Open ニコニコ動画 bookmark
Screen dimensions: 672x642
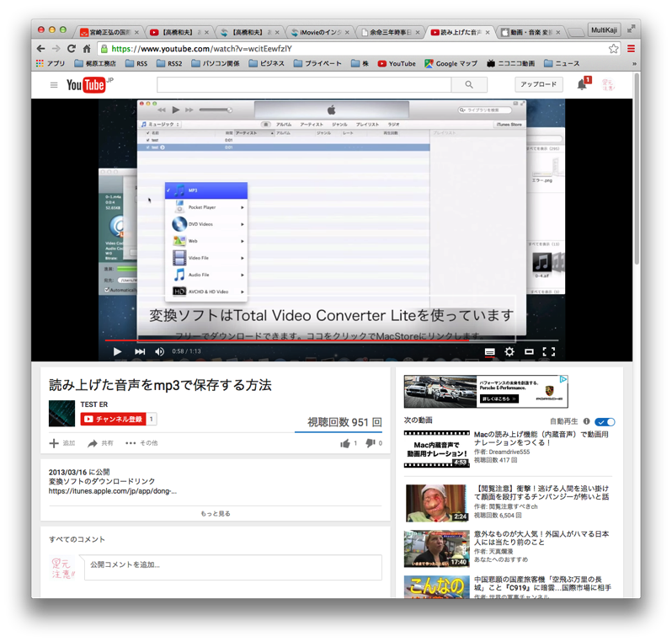point(511,63)
